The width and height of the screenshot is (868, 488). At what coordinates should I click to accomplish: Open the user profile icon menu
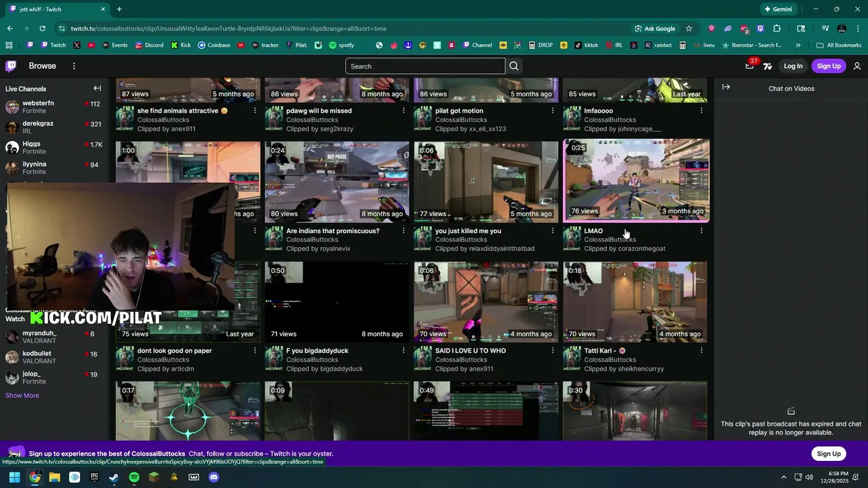pos(857,66)
